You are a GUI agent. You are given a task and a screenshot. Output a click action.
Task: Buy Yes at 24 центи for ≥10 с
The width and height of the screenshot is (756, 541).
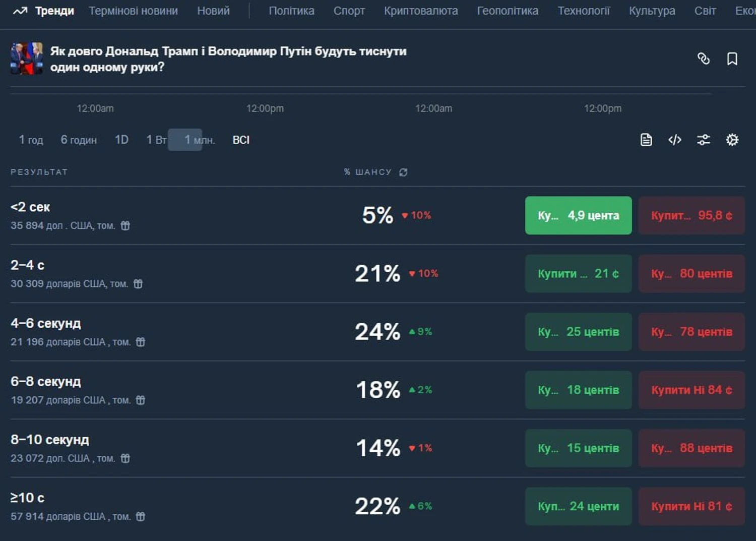(x=578, y=506)
